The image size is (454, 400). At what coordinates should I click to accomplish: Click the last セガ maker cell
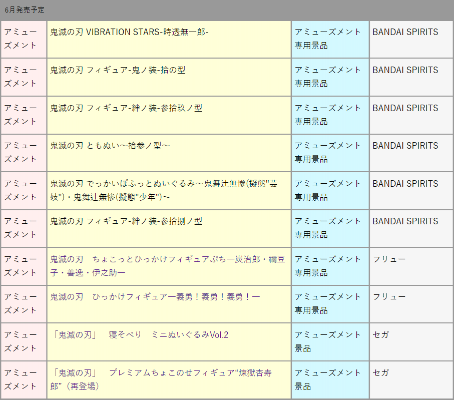(x=411, y=380)
